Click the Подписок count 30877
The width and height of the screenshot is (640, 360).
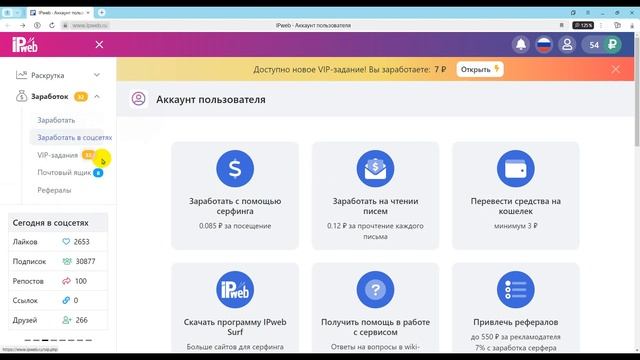(x=85, y=261)
